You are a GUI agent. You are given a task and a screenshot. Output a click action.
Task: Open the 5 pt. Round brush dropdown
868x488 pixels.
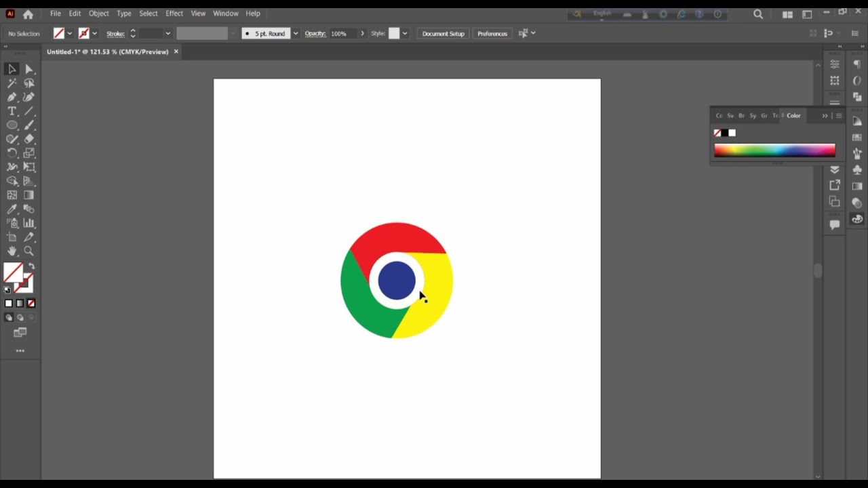pos(295,33)
